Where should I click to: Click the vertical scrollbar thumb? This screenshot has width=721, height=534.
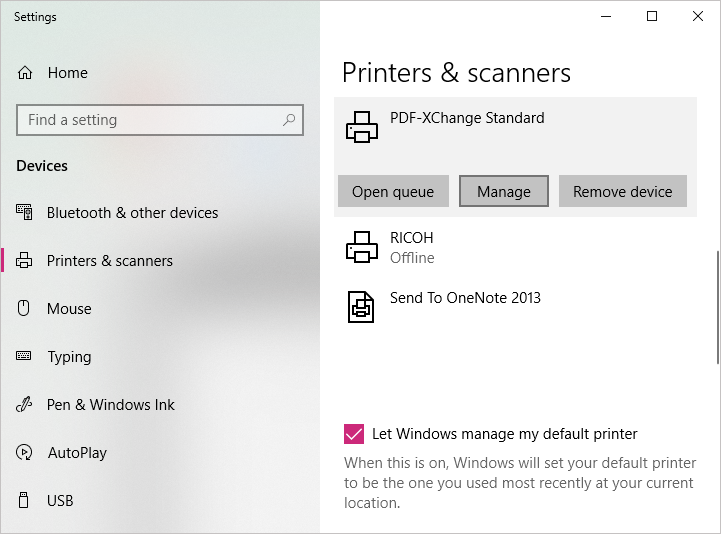(717, 307)
